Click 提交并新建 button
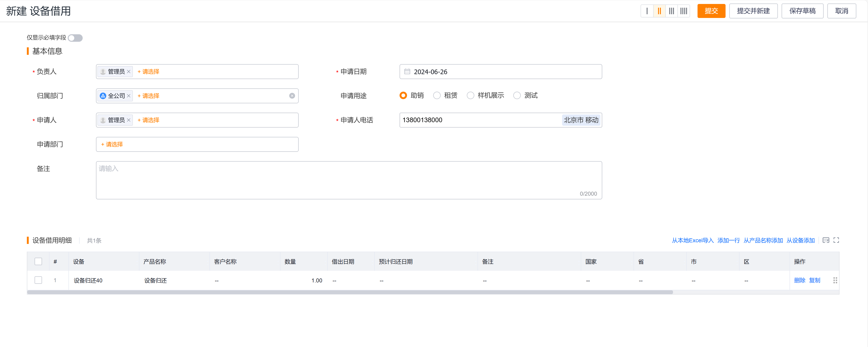This screenshot has width=868, height=347. pyautogui.click(x=753, y=11)
